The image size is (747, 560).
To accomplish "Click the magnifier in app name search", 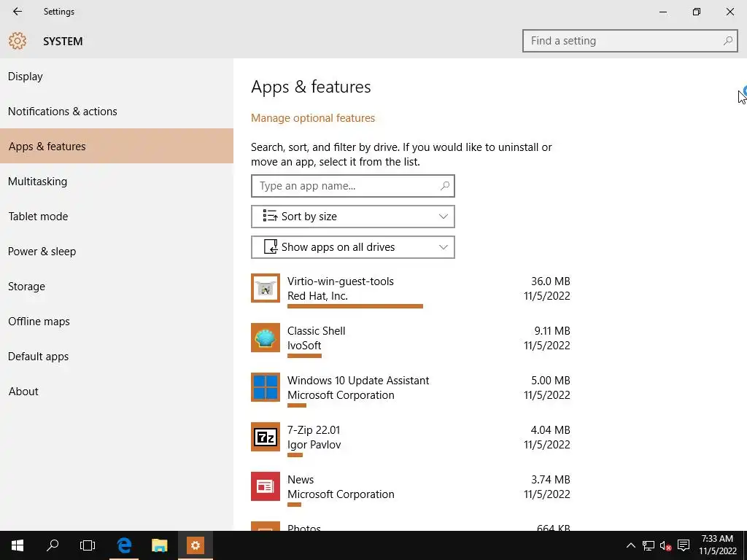I will click(444, 186).
